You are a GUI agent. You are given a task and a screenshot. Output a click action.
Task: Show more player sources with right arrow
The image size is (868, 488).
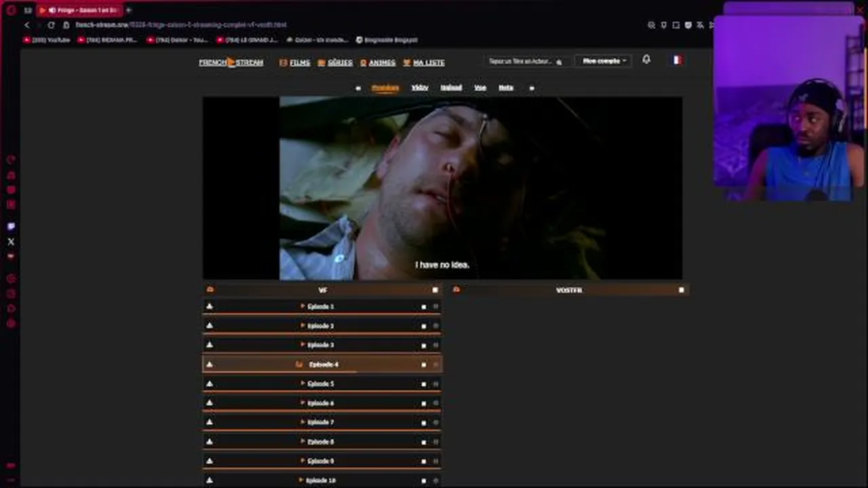532,88
